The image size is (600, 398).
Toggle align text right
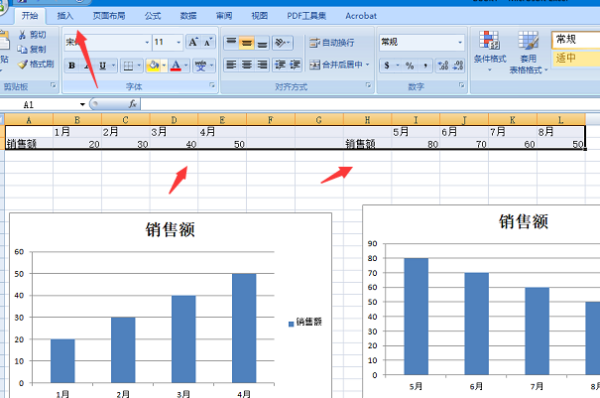pyautogui.click(x=262, y=65)
